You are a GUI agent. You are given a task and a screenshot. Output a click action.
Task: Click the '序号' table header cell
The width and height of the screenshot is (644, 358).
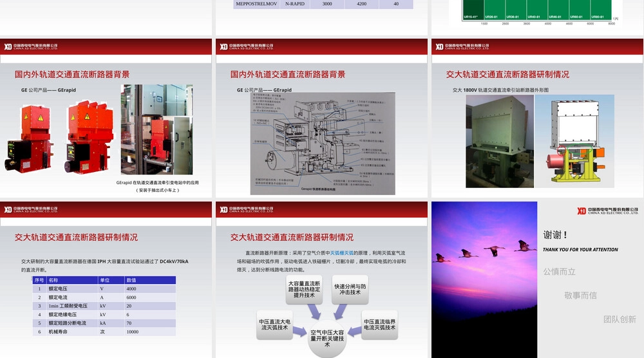point(39,280)
